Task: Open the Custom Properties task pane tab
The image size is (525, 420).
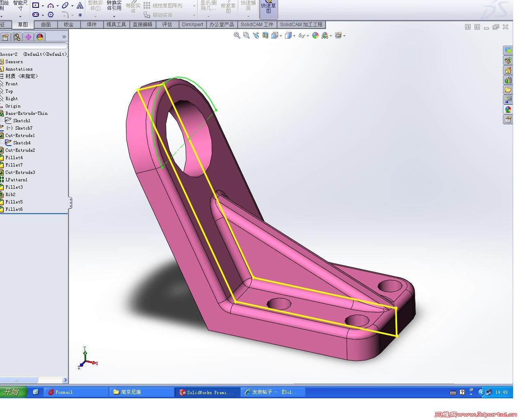Action: click(508, 119)
